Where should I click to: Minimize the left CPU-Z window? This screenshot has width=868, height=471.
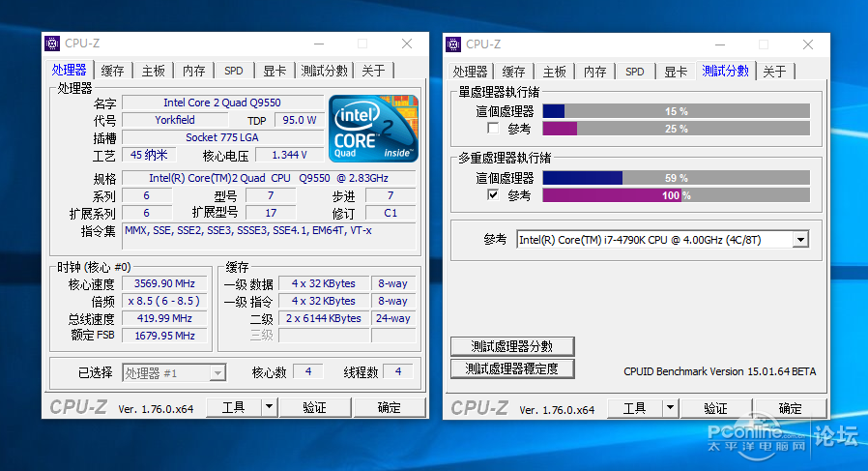pos(319,44)
